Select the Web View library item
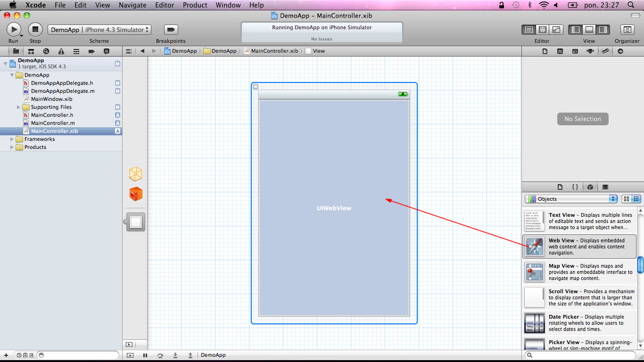Viewport: 644px width, 362px height. tap(579, 247)
